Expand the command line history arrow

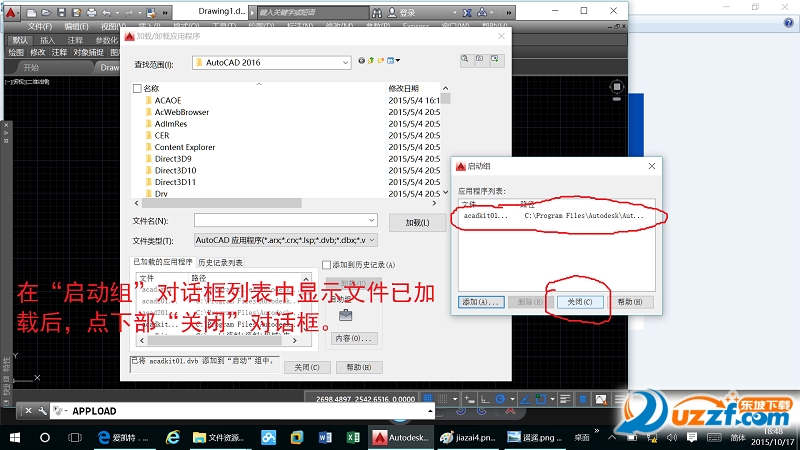click(430, 411)
